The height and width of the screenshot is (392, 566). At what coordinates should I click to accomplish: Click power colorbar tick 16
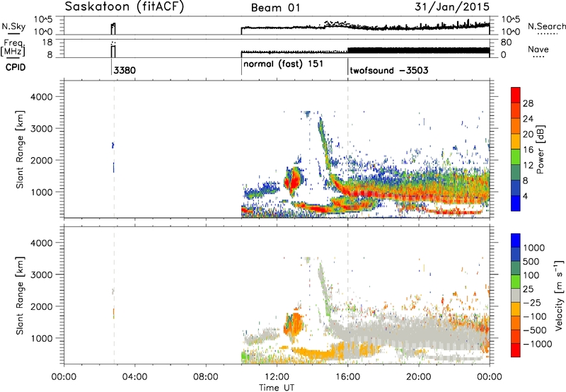click(528, 150)
